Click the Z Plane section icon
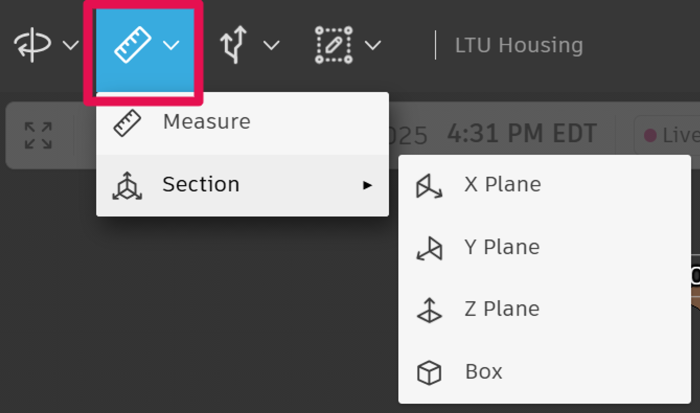Image resolution: width=700 pixels, height=413 pixels. 429,310
